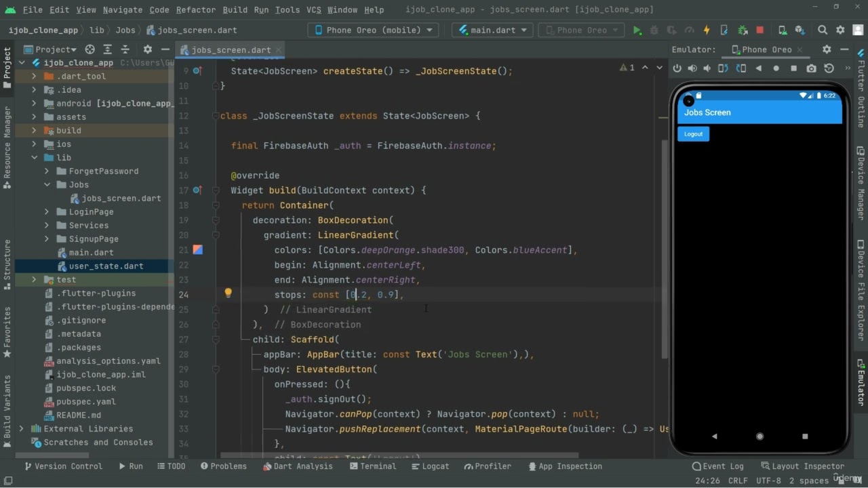Open the Terminal tool window
Screen dimensions: 868x488
(372, 466)
